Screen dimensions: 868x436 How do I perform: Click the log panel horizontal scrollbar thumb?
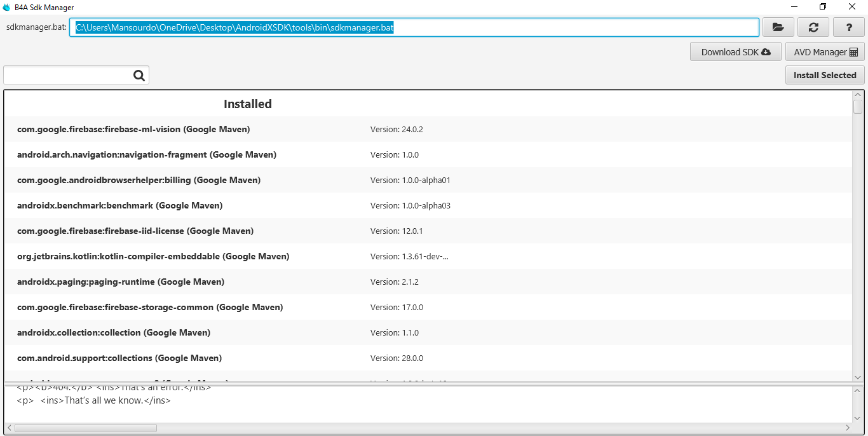(85, 428)
